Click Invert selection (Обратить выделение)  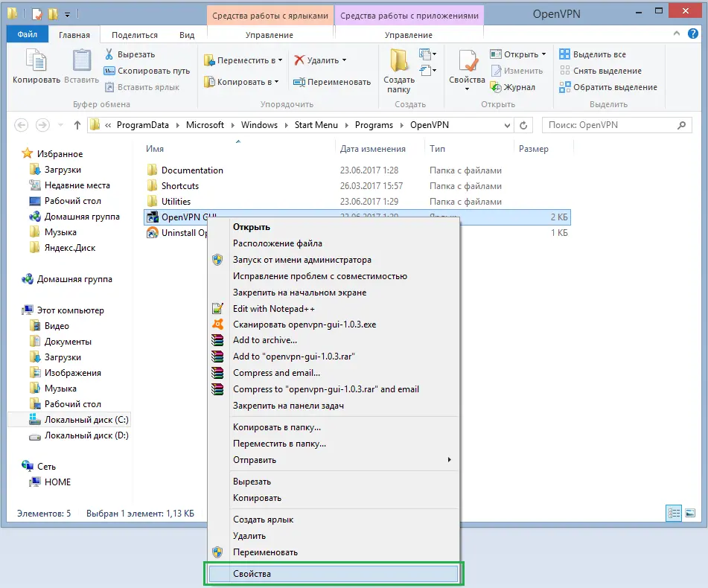607,87
